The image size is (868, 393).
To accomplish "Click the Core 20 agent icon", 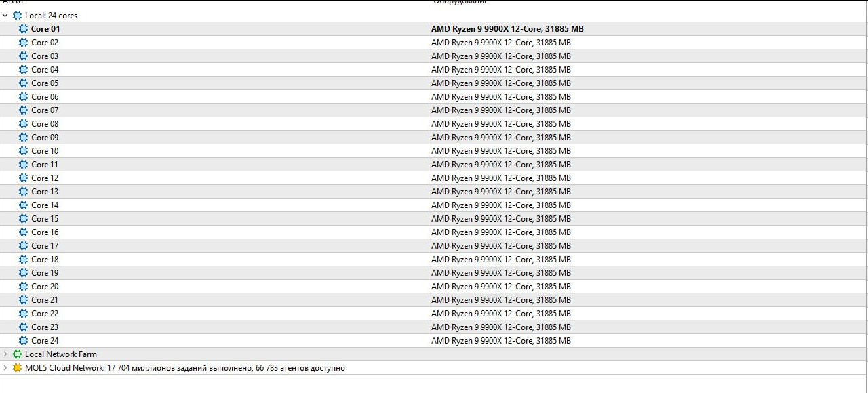I will pos(24,286).
